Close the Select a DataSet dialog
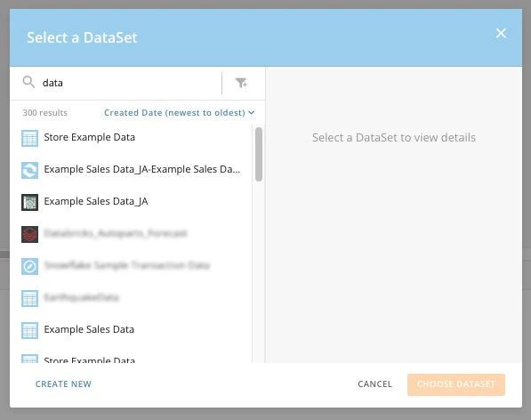Image resolution: width=531 pixels, height=420 pixels. click(x=501, y=33)
